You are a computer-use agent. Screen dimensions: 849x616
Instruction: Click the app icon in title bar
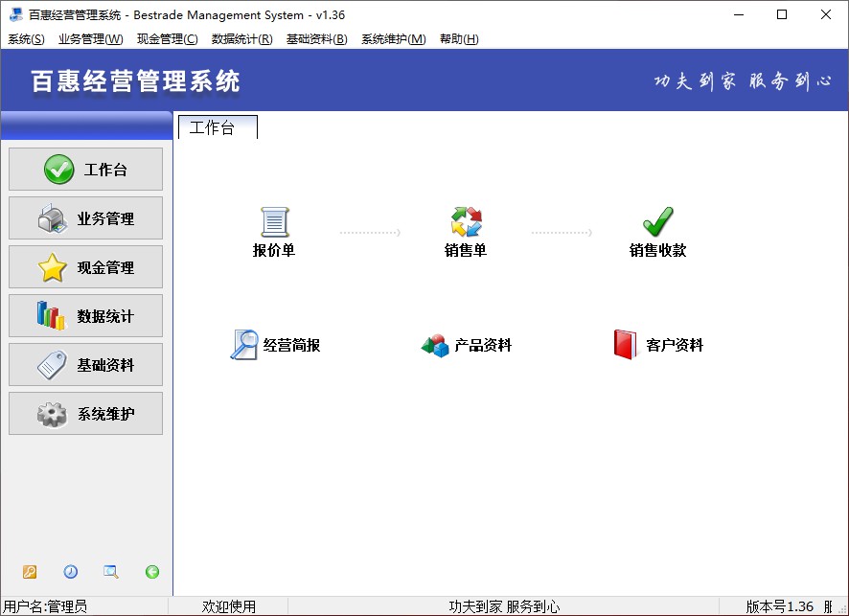pos(16,14)
